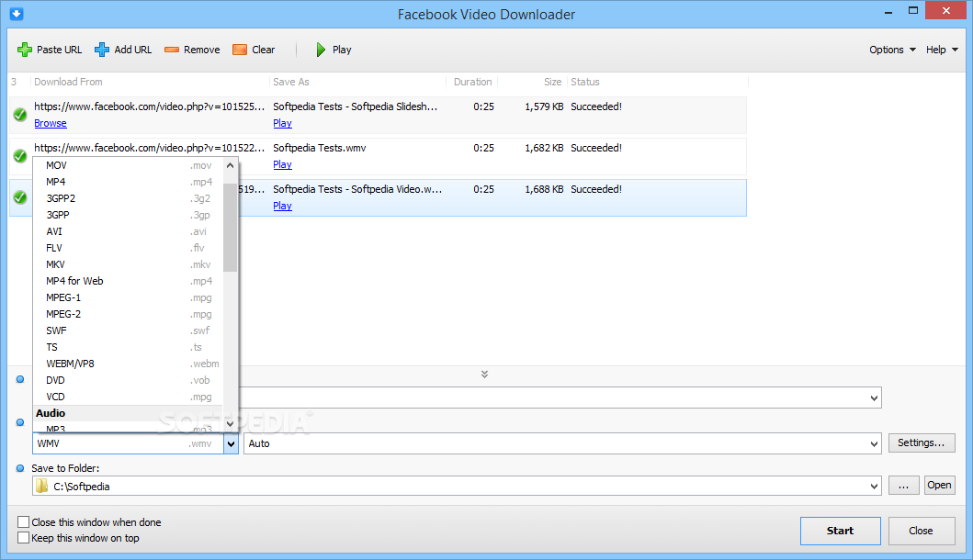This screenshot has width=973, height=560.
Task: Click the Open folder button
Action: pyautogui.click(x=939, y=485)
